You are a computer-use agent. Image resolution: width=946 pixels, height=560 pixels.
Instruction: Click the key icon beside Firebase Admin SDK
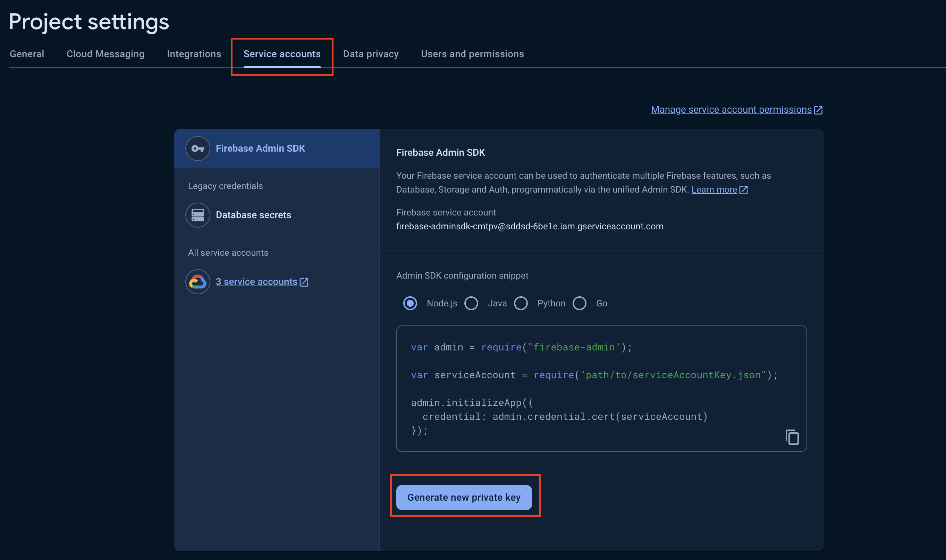coord(197,149)
